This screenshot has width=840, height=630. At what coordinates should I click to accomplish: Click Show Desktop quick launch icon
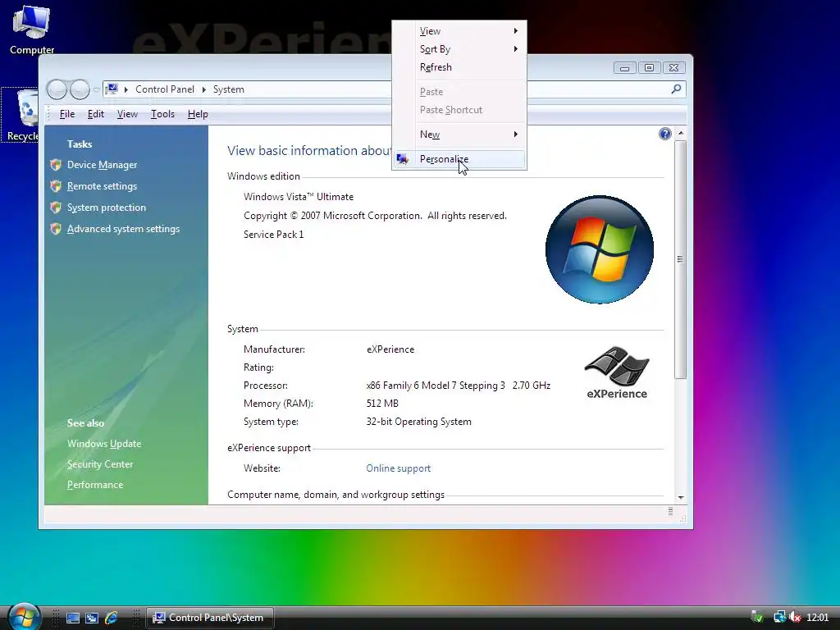73,618
